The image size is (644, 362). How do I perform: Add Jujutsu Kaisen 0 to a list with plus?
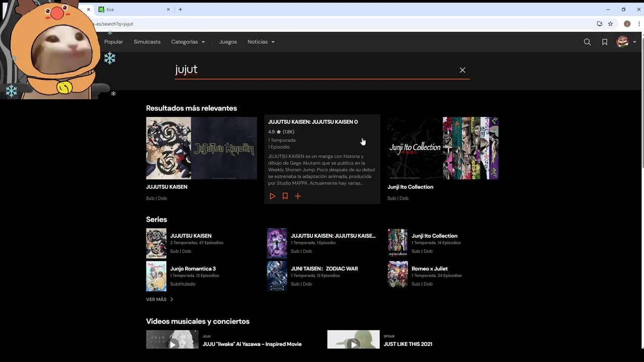298,196
